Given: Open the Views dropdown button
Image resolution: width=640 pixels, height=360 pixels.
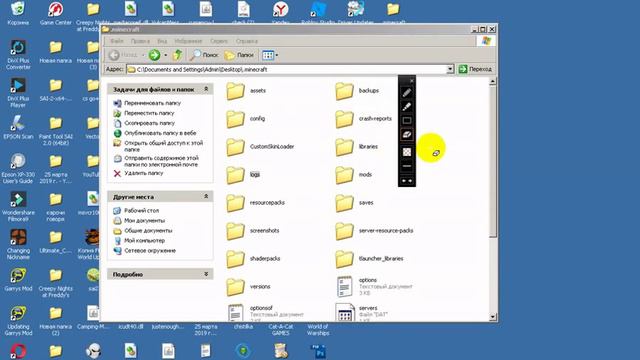Looking at the screenshot, I should 270,55.
